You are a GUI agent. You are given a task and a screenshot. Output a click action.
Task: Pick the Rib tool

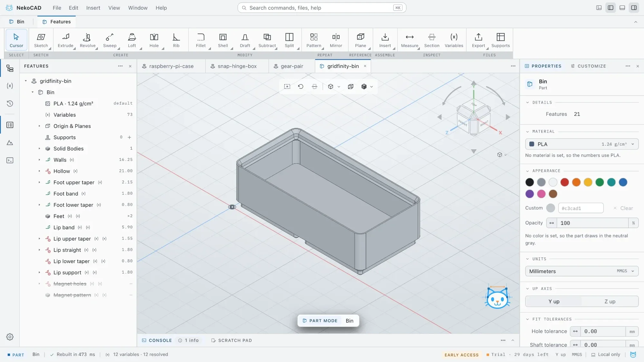[176, 40]
